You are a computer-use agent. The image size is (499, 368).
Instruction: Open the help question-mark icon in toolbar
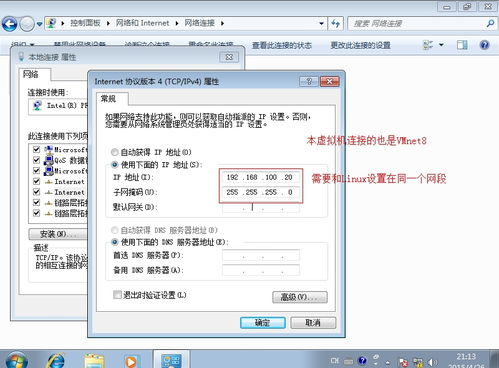click(484, 45)
